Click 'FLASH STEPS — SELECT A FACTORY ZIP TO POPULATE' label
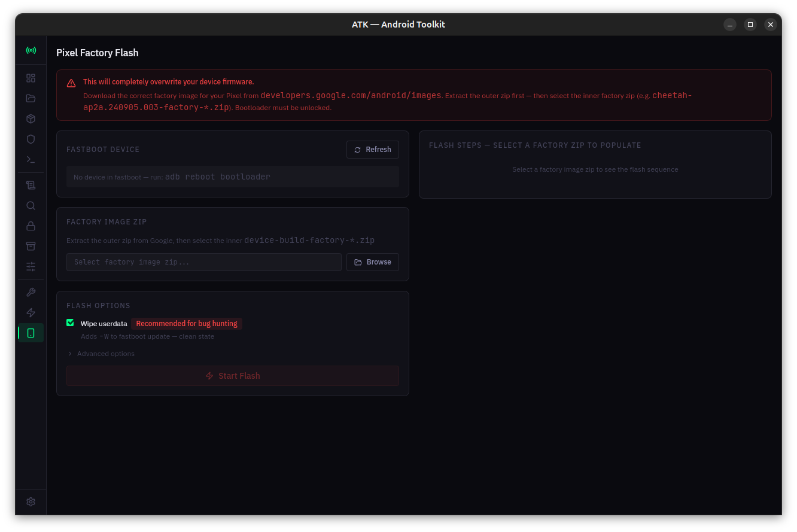 coord(535,145)
